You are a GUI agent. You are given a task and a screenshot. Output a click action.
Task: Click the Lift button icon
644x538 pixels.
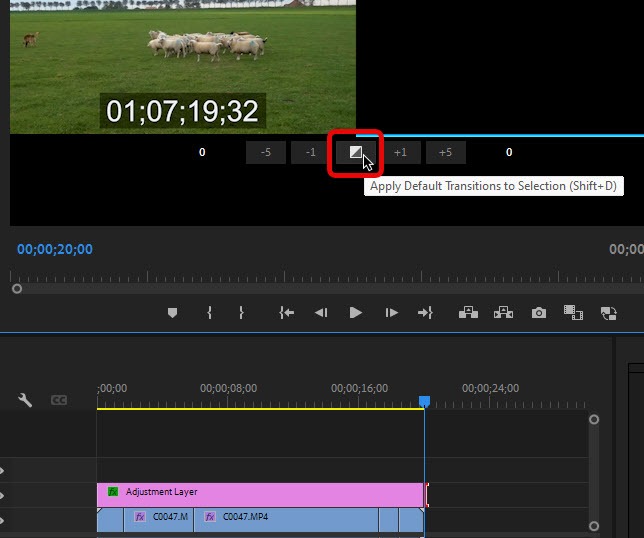(x=468, y=313)
